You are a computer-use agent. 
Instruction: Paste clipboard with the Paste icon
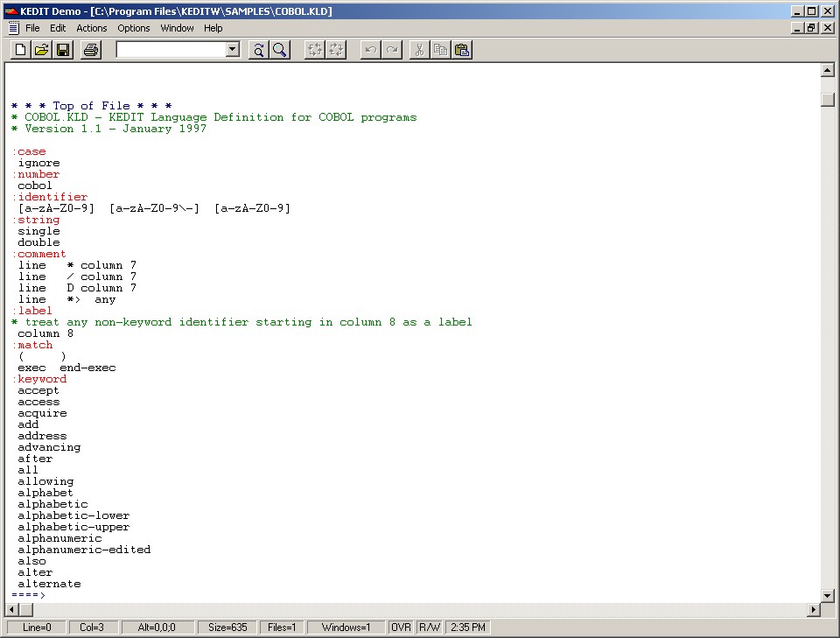point(462,51)
